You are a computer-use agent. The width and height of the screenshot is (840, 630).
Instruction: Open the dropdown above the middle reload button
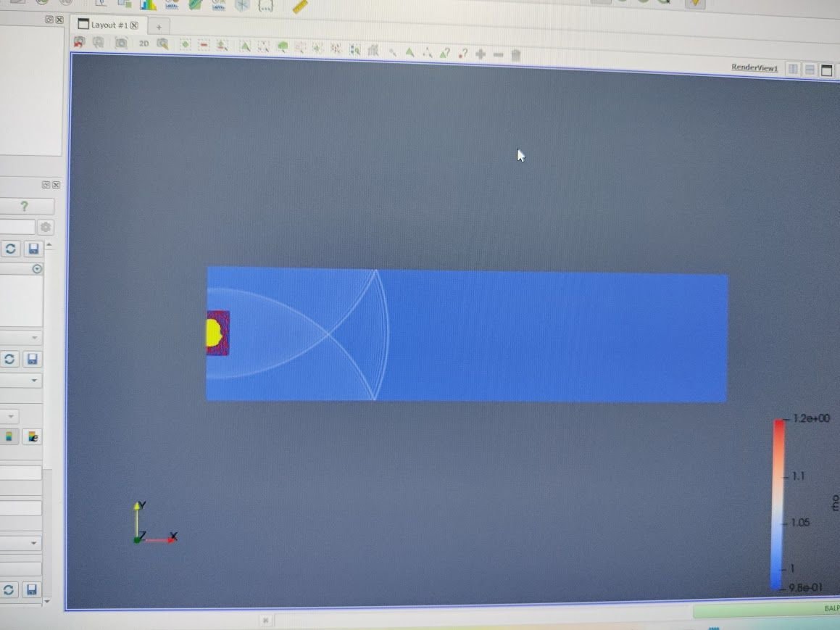tap(21, 338)
